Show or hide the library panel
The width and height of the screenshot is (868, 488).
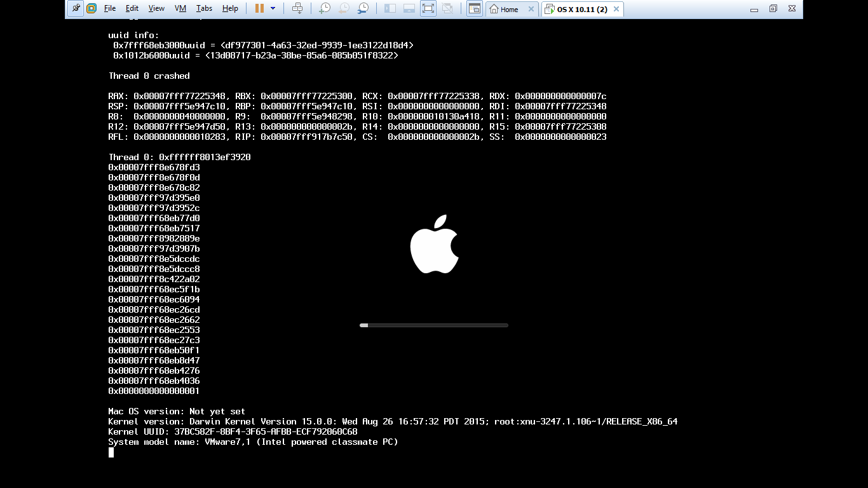point(390,8)
